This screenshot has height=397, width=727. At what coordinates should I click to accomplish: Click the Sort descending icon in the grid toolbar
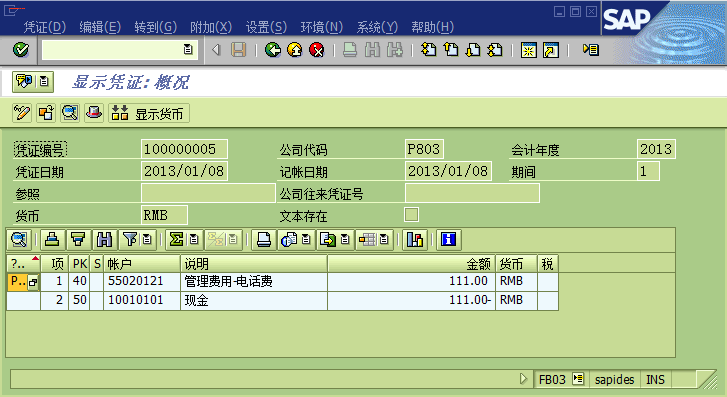pos(78,240)
